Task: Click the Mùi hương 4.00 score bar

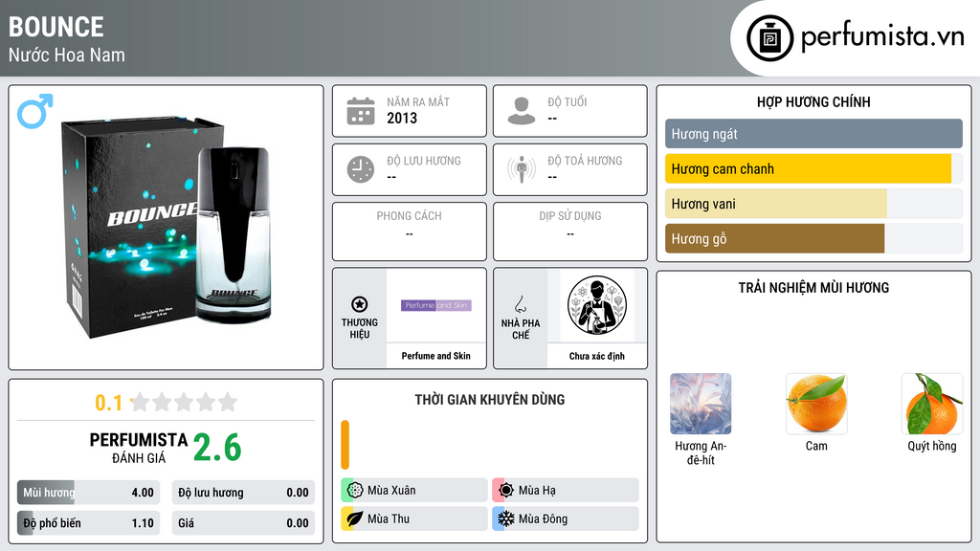Action: (88, 493)
